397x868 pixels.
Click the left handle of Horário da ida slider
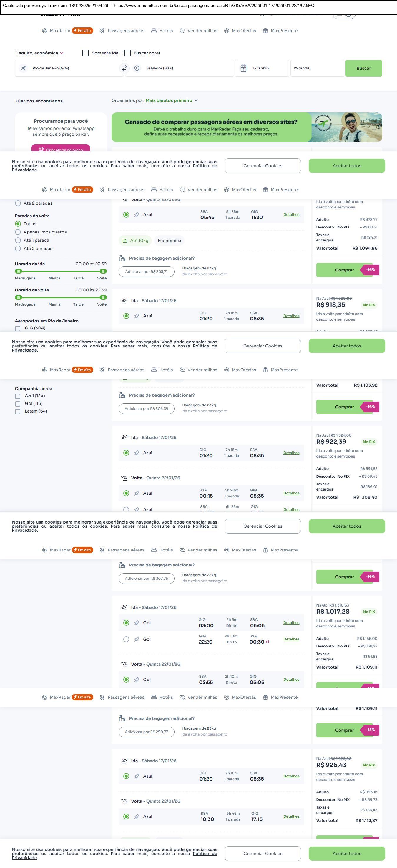coord(19,271)
